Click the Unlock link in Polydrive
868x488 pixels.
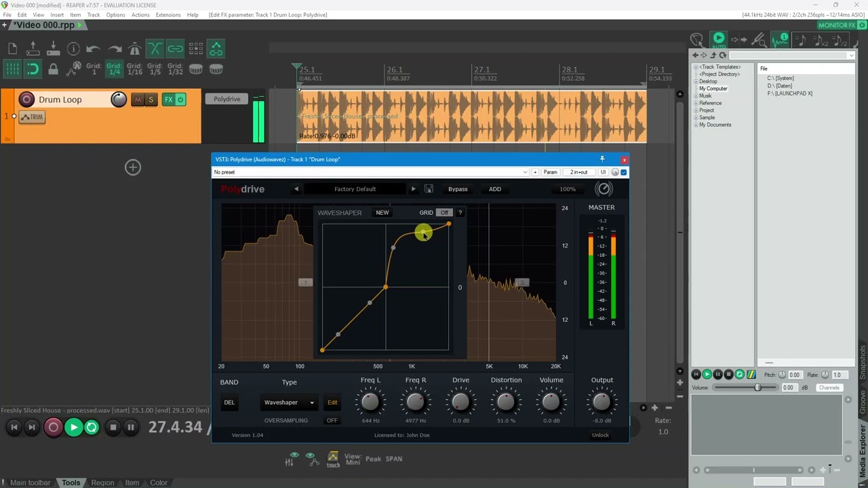(x=600, y=435)
